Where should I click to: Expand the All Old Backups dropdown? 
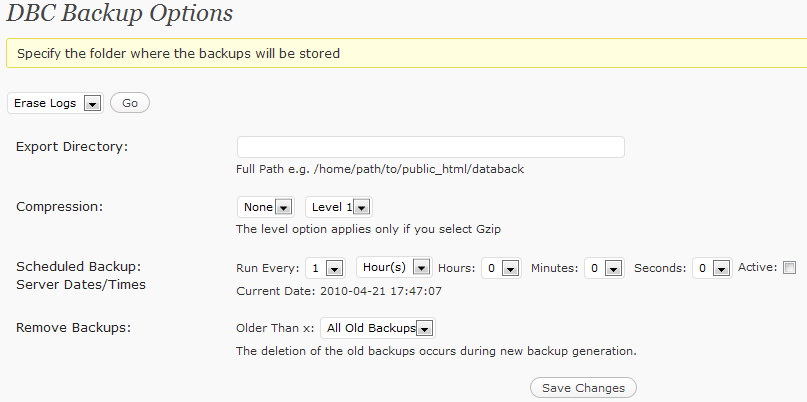[378, 328]
